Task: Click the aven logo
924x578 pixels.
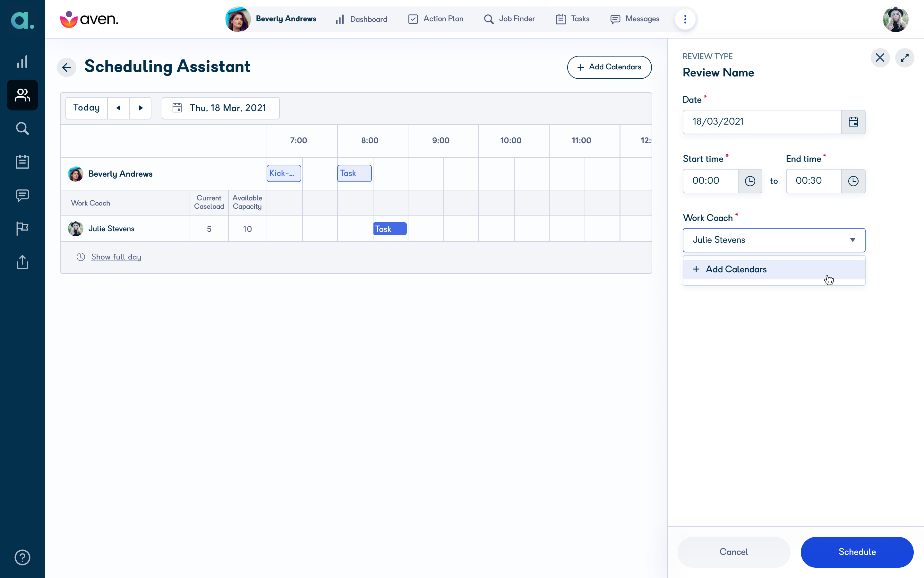Action: coord(89,19)
